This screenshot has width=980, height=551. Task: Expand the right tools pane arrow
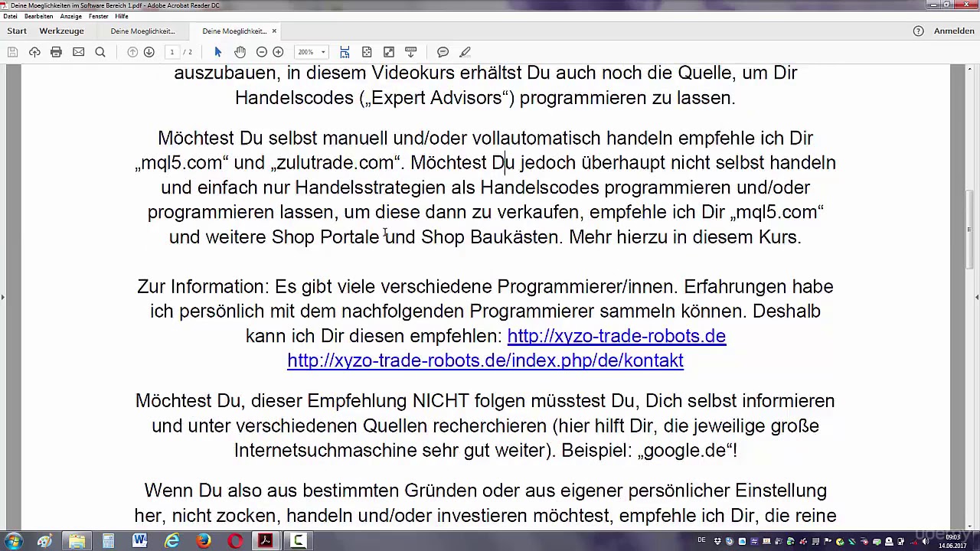[x=977, y=297]
